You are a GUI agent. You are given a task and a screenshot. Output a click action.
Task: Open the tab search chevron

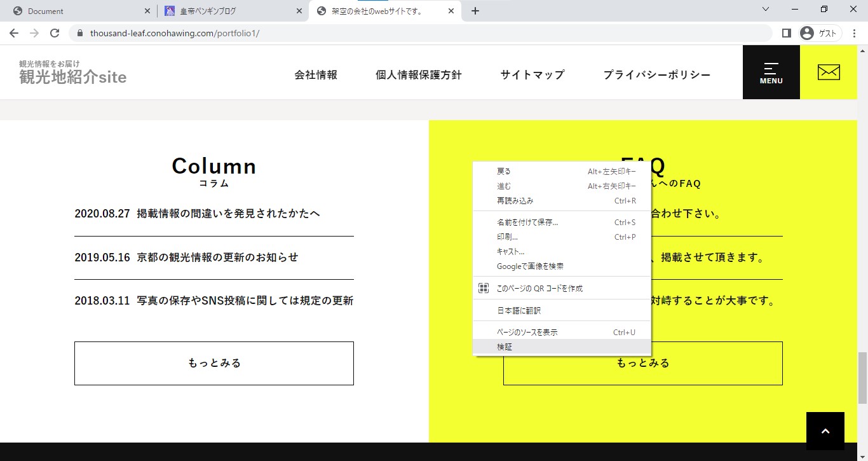point(766,10)
